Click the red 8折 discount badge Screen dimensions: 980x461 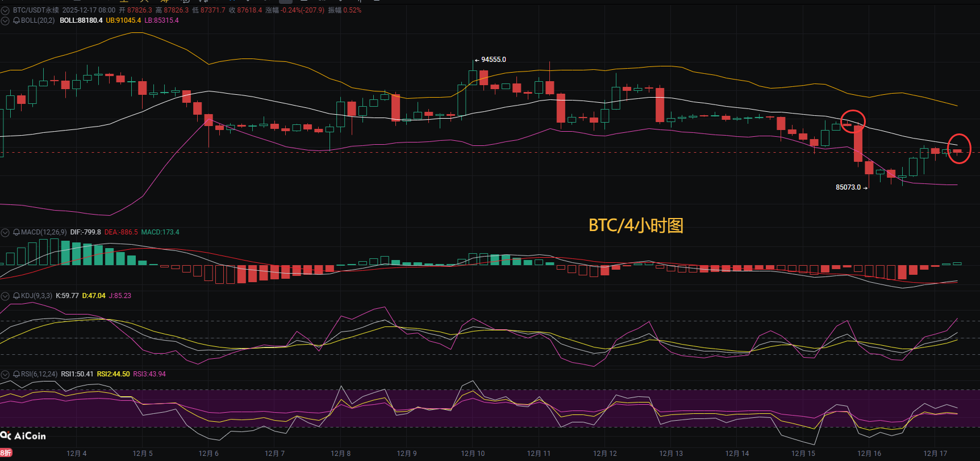(6, 452)
